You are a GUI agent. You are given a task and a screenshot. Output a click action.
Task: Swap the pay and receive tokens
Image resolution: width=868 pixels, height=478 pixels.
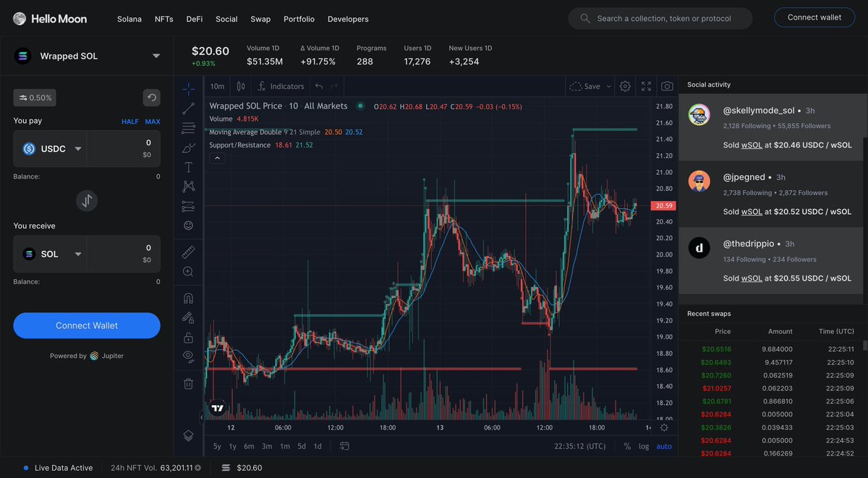pyautogui.click(x=87, y=201)
